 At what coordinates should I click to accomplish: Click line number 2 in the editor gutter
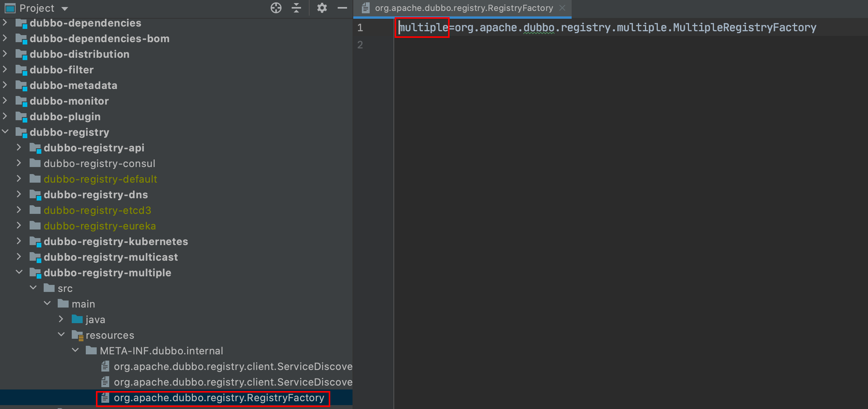[x=360, y=45]
